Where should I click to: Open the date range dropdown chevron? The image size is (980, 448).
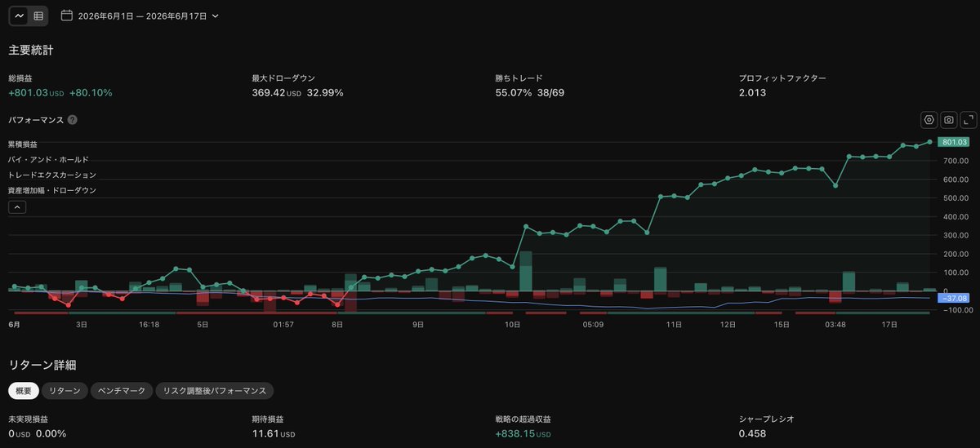pyautogui.click(x=215, y=16)
